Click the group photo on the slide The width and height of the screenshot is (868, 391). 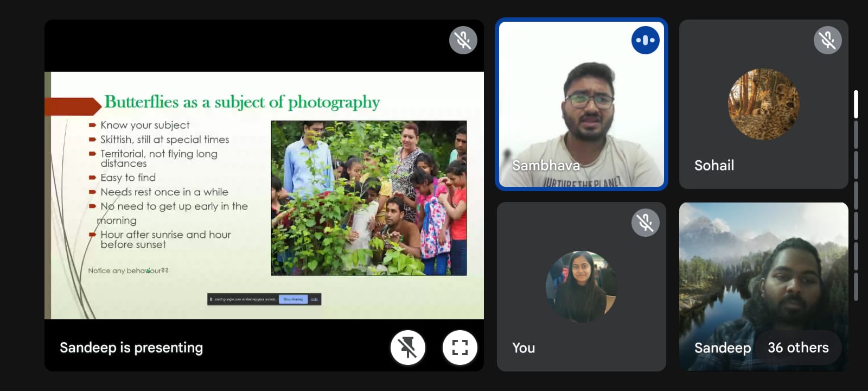(x=368, y=198)
